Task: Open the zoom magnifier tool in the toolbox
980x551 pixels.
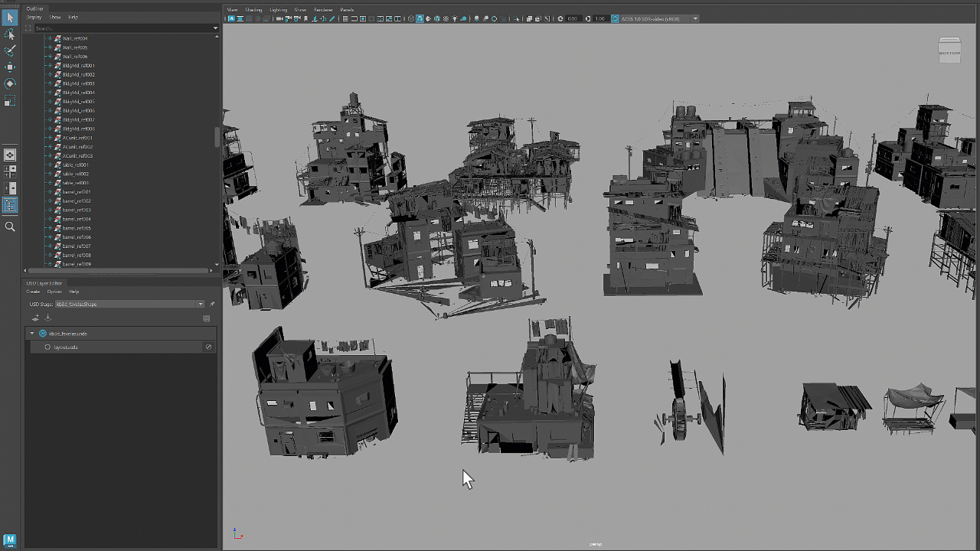Action: click(10, 227)
